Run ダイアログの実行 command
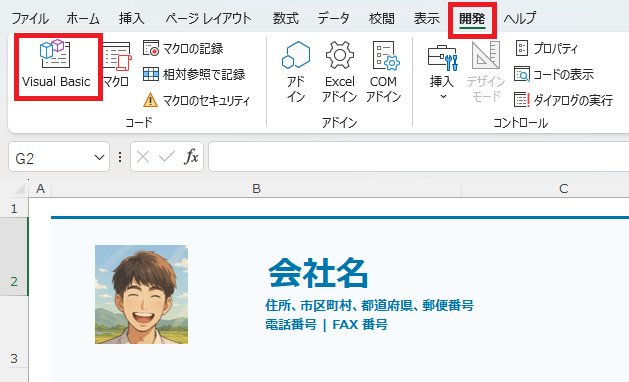Viewport: 629px width, 382px height. [x=563, y=100]
